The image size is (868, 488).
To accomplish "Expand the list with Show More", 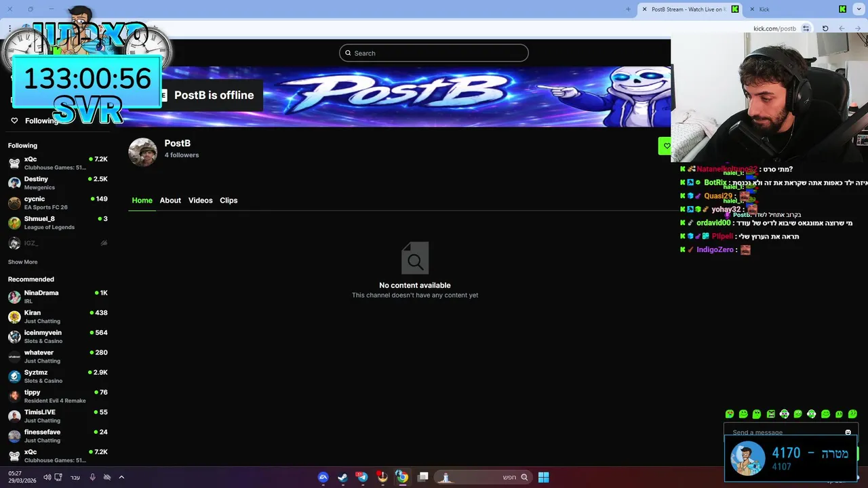I will tap(22, 262).
